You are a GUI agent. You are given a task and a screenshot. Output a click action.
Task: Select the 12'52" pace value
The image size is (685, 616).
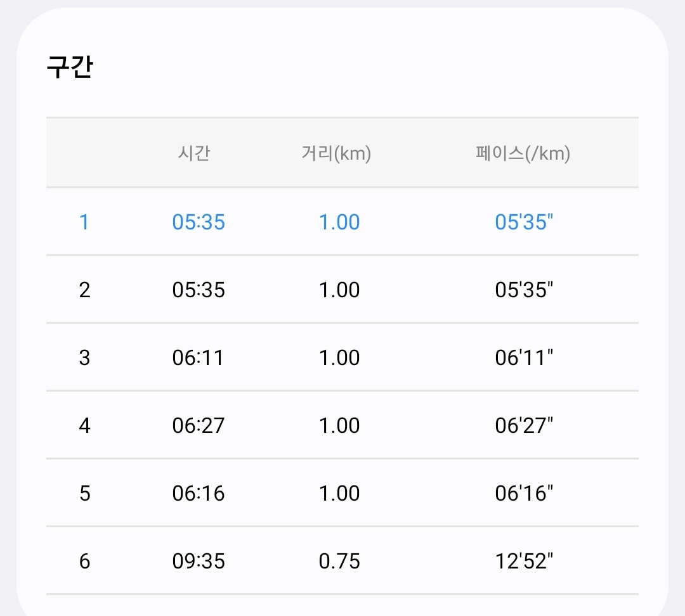(x=524, y=561)
